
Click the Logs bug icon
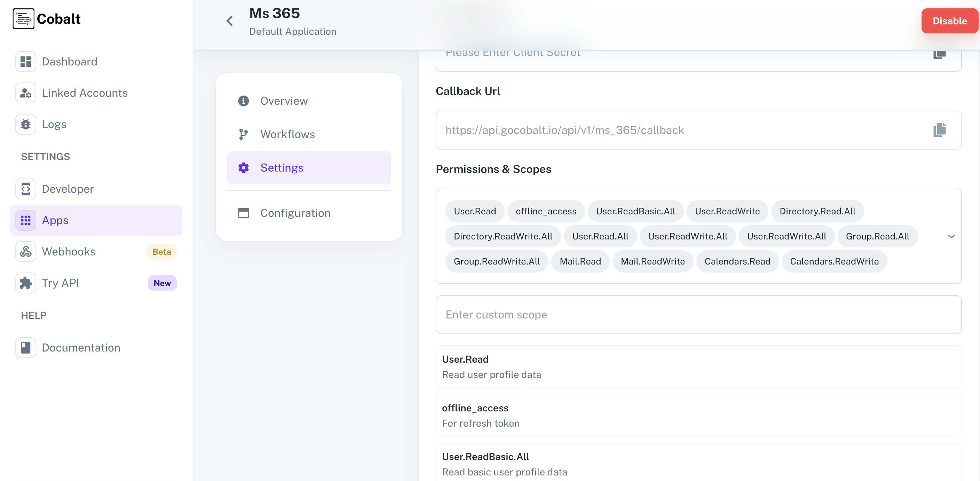25,125
